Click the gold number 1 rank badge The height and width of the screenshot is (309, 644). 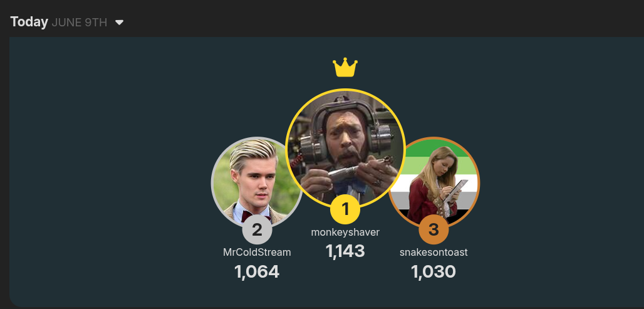coord(345,209)
